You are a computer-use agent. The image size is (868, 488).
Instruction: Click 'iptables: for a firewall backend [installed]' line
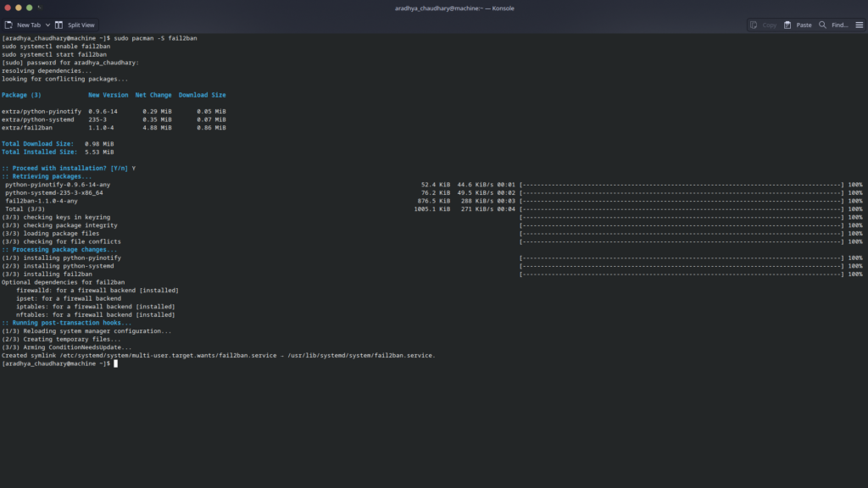click(95, 307)
